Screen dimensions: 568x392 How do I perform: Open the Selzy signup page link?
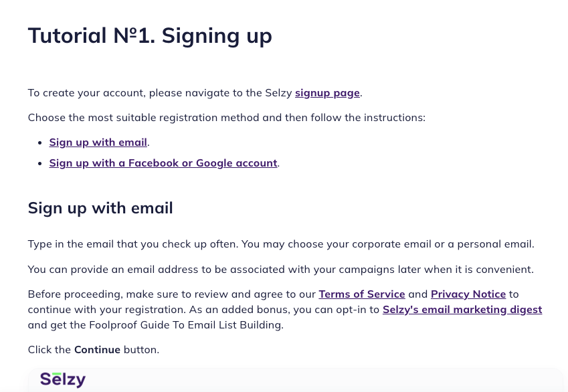(327, 93)
